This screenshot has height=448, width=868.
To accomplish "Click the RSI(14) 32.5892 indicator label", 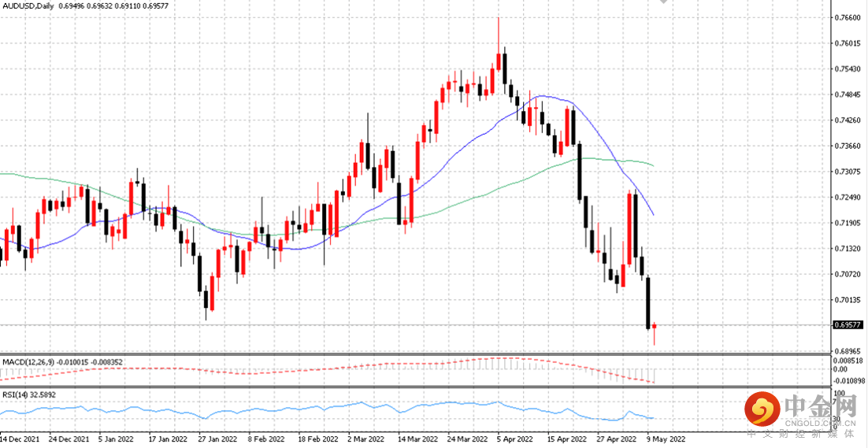I will pyautogui.click(x=29, y=395).
